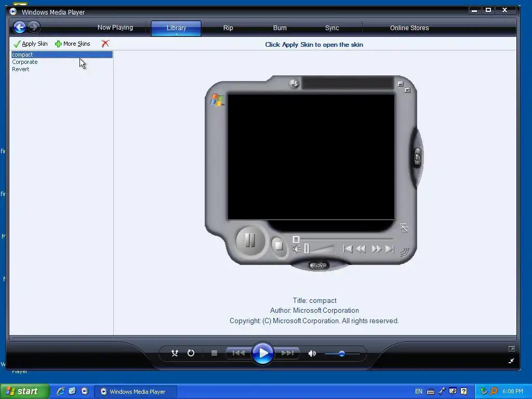Switch to the Burn tab

coord(280,28)
